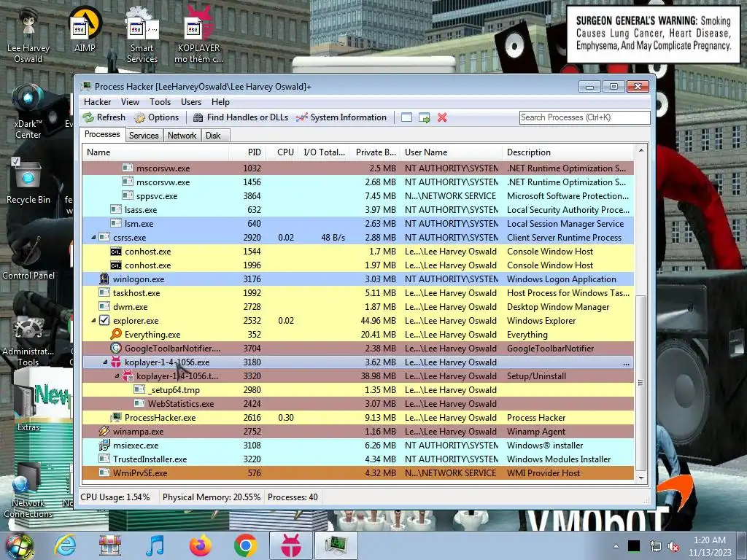Open the Help menu
Image resolution: width=747 pixels, height=560 pixels.
click(220, 102)
